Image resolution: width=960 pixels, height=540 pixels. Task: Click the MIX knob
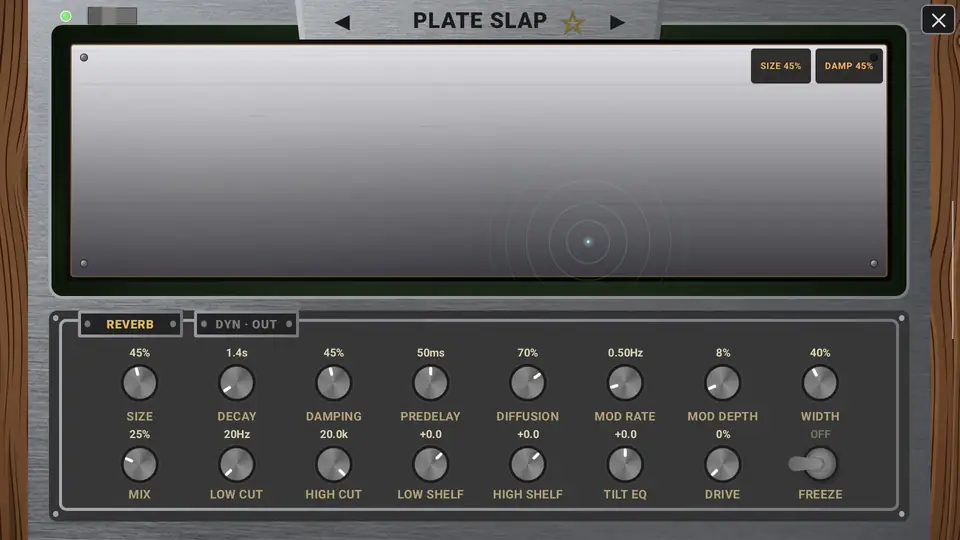(x=140, y=465)
